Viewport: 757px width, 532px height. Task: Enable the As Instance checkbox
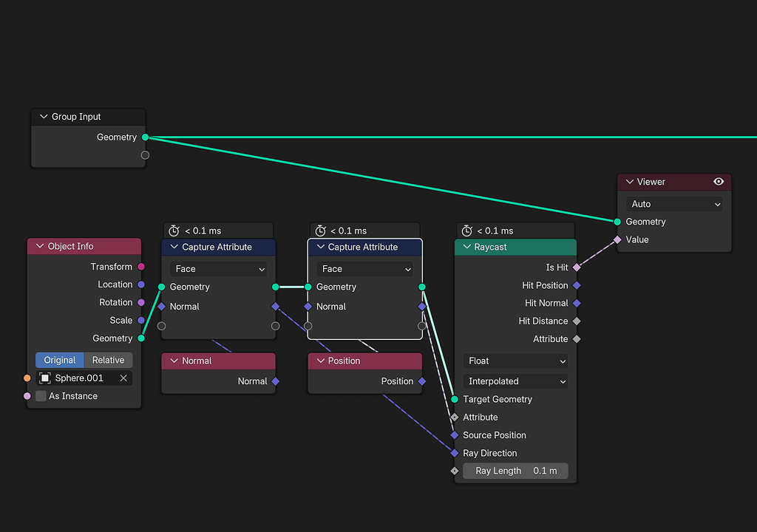[x=41, y=396]
